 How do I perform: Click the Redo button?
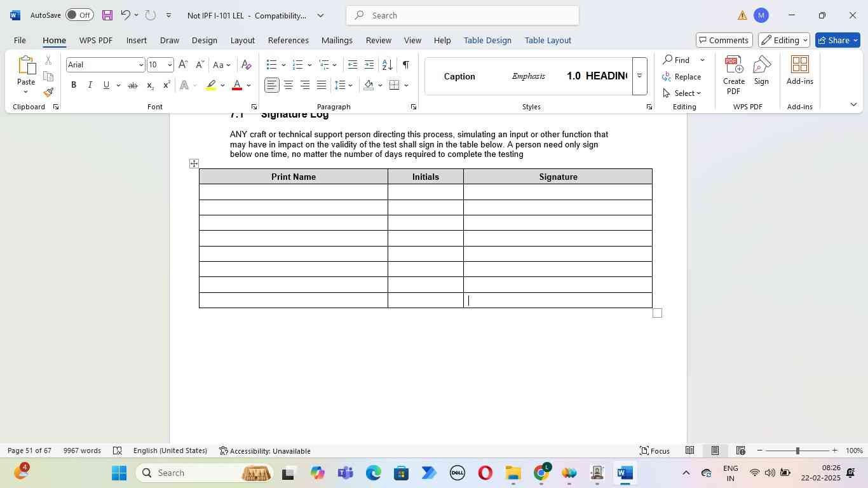coord(150,15)
